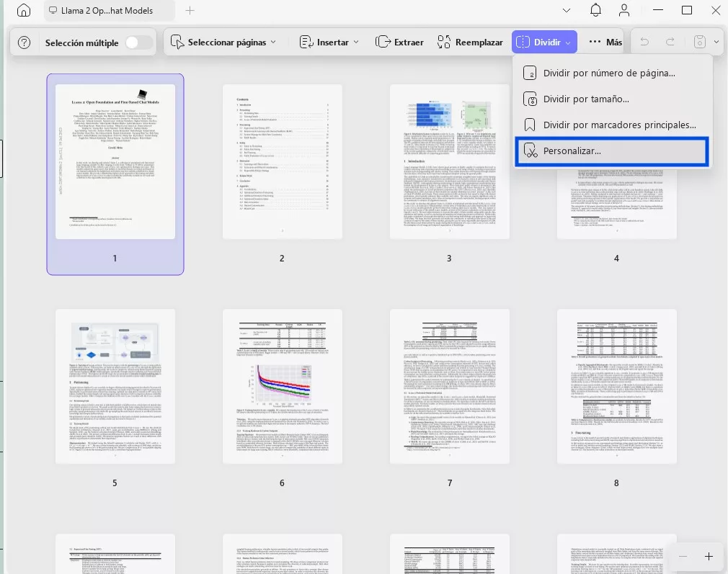Click the Insertar page icon
Screen dimensions: 728x574
(x=306, y=42)
